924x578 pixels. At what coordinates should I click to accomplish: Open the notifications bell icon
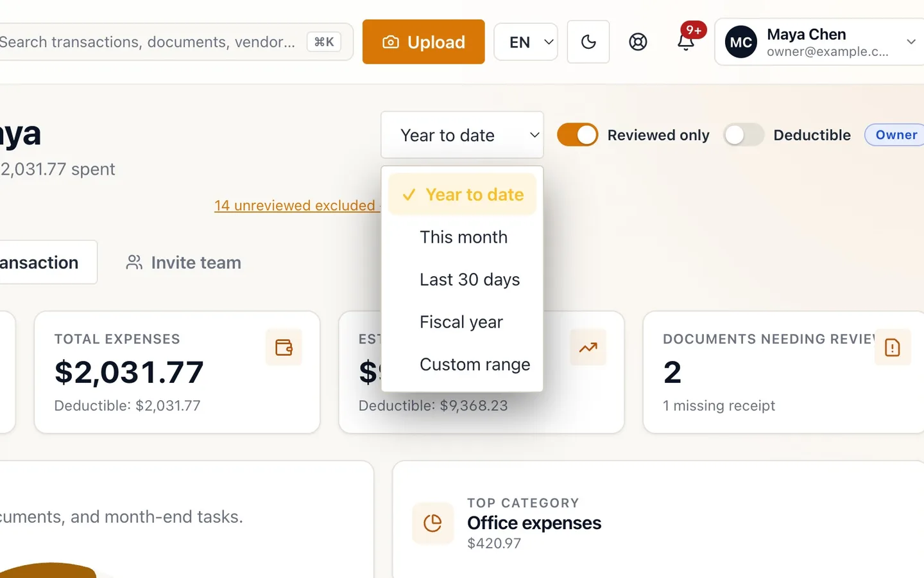(x=685, y=42)
